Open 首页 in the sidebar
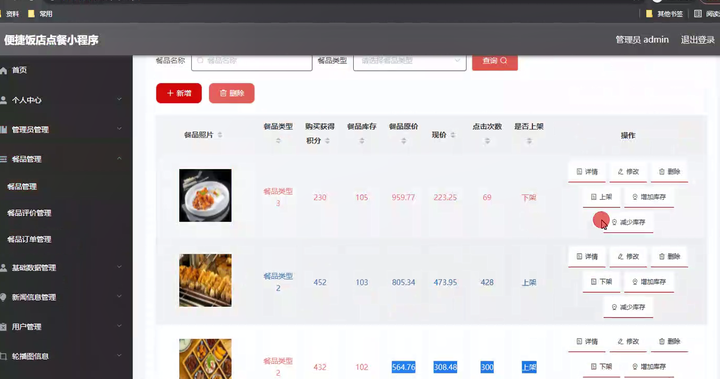 [19, 70]
